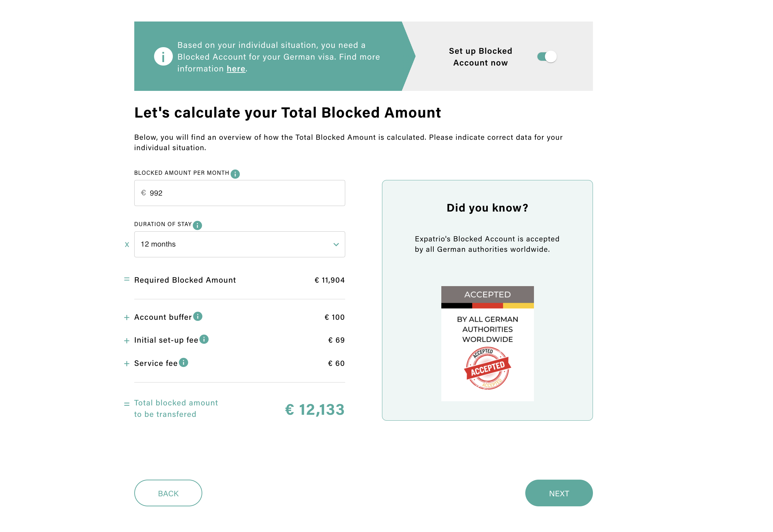Screen dimensions: 773x532
Task: Click the 'here' information link
Action: 236,69
